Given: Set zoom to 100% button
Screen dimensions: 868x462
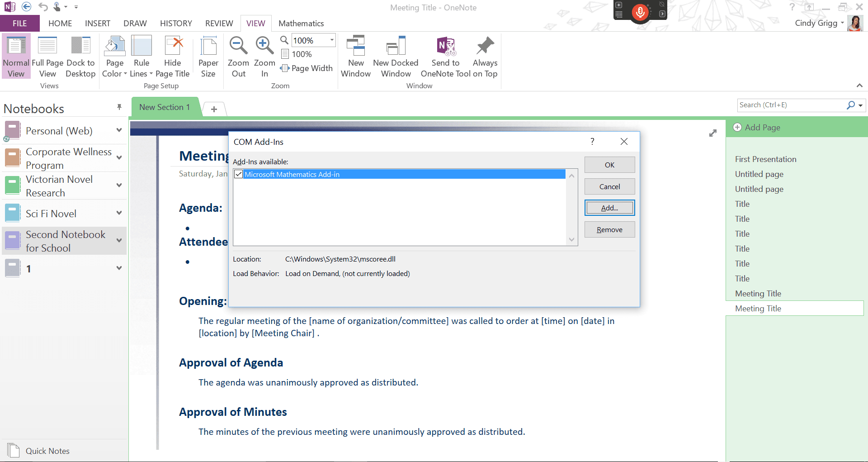Looking at the screenshot, I should point(297,54).
